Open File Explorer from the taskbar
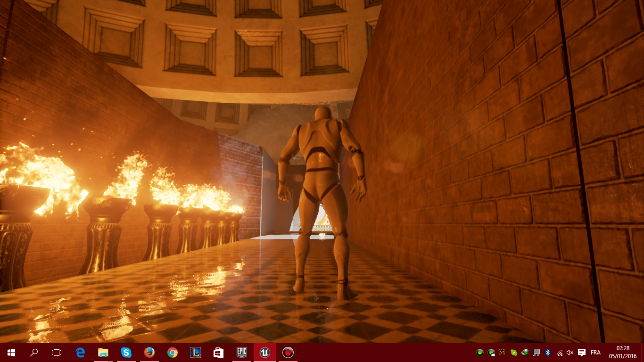The image size is (644, 362). click(103, 353)
